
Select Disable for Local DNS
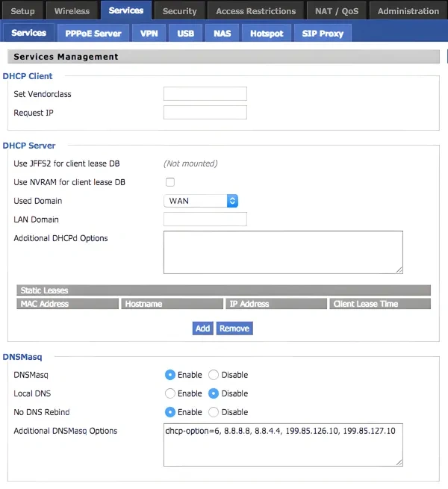[x=214, y=393]
